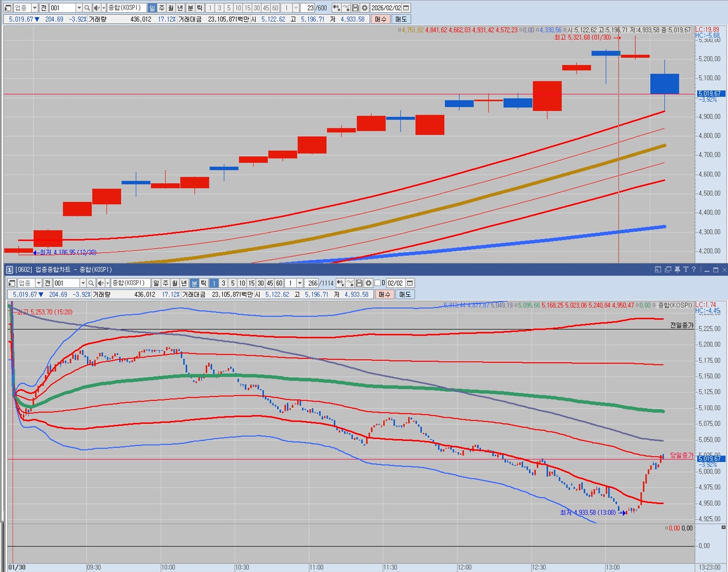Open calendar icon beside 02/02 date field
The image size is (728, 572).
pyautogui.click(x=410, y=283)
